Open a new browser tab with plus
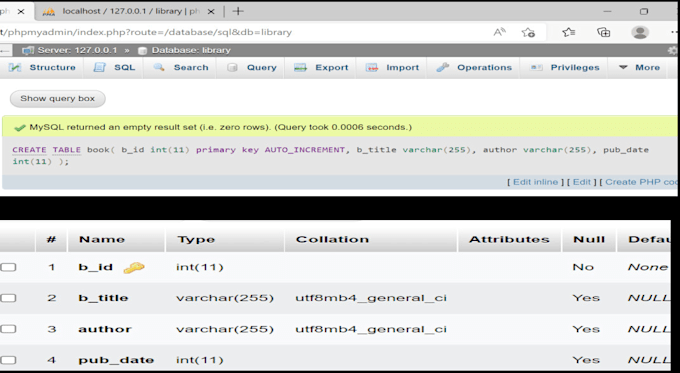This screenshot has width=680, height=373. (238, 11)
